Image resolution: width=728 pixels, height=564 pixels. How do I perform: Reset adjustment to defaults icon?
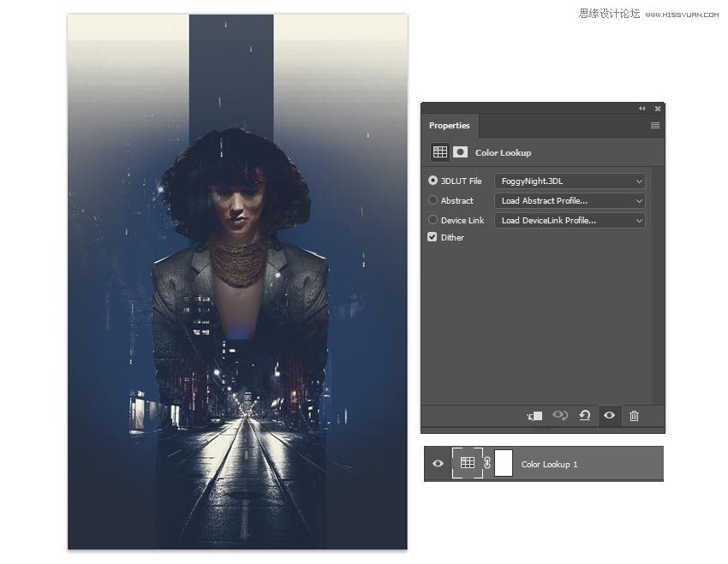(x=584, y=415)
